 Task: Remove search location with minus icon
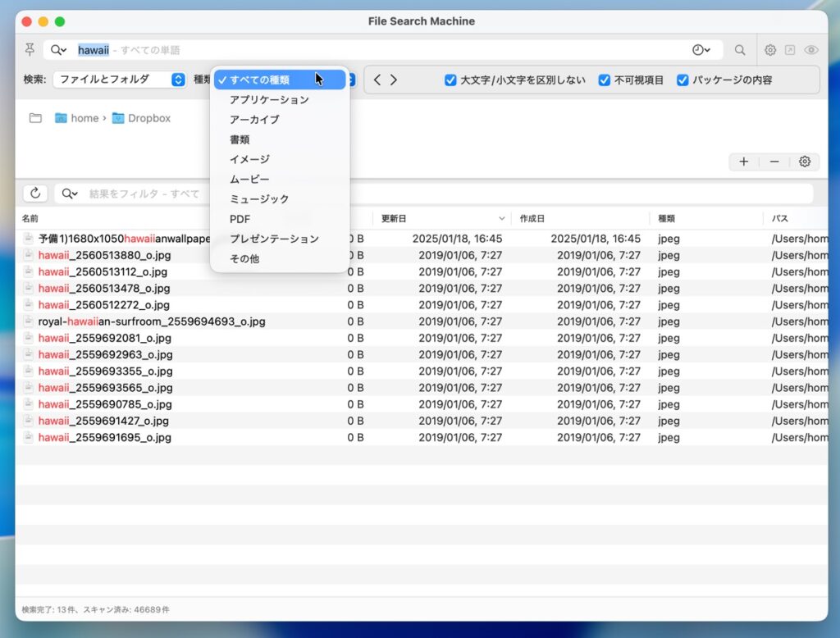pyautogui.click(x=774, y=162)
